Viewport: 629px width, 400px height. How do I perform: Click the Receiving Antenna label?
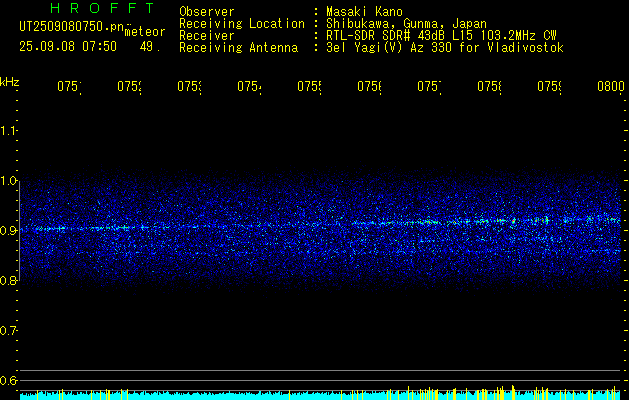[238, 48]
